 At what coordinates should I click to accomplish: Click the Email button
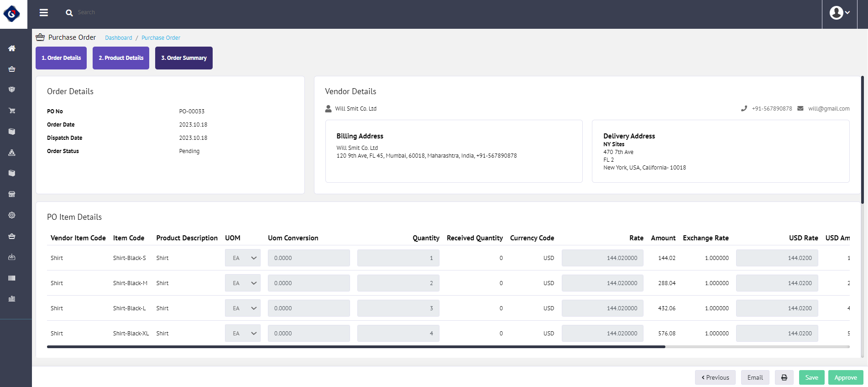click(x=755, y=377)
